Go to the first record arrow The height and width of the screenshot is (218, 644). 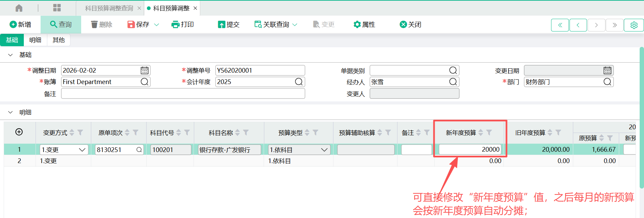560,25
